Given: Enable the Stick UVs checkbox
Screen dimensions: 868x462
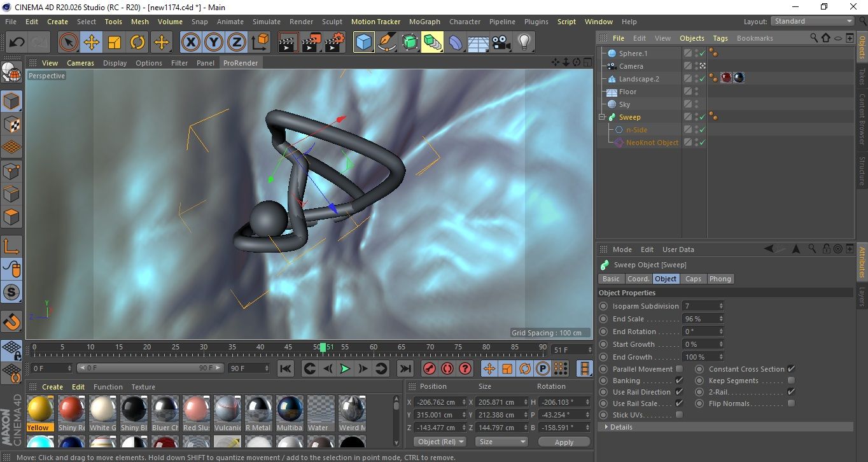Looking at the screenshot, I should [679, 415].
